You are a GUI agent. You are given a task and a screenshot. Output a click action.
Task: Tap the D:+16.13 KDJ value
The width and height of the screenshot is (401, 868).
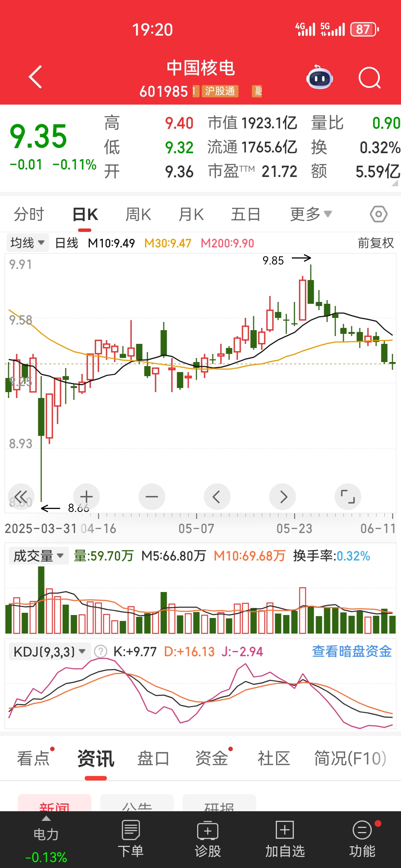pos(189,651)
